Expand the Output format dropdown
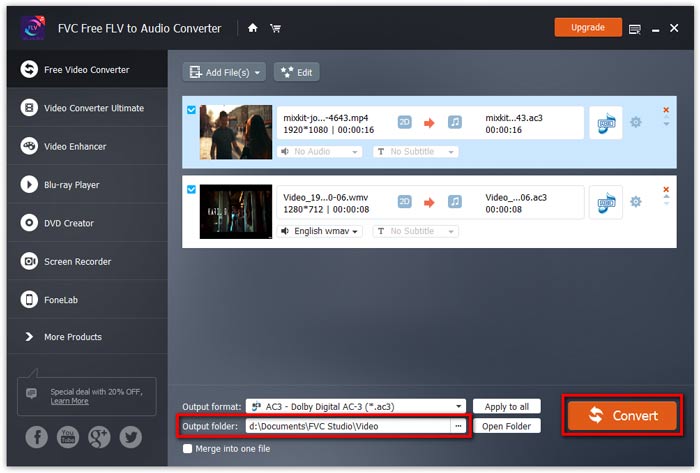 tap(459, 406)
